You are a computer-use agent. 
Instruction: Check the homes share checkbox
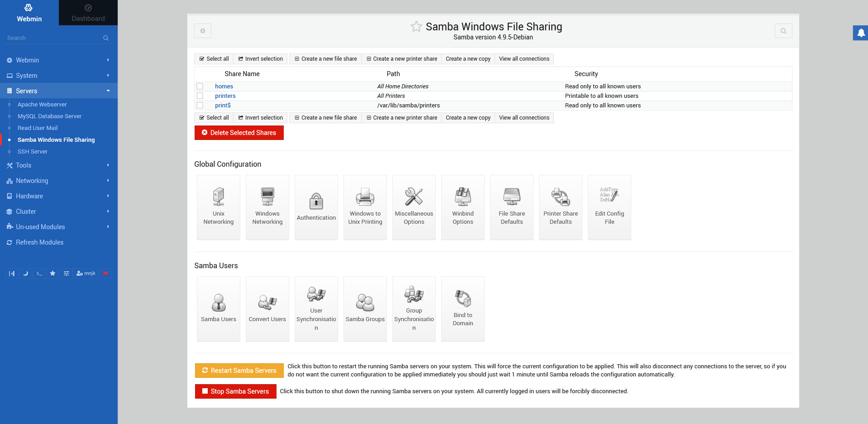[200, 86]
